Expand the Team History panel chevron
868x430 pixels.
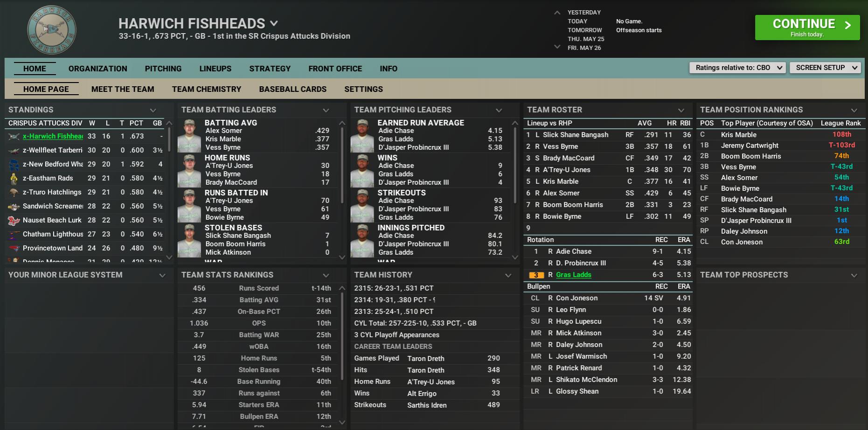[508, 275]
